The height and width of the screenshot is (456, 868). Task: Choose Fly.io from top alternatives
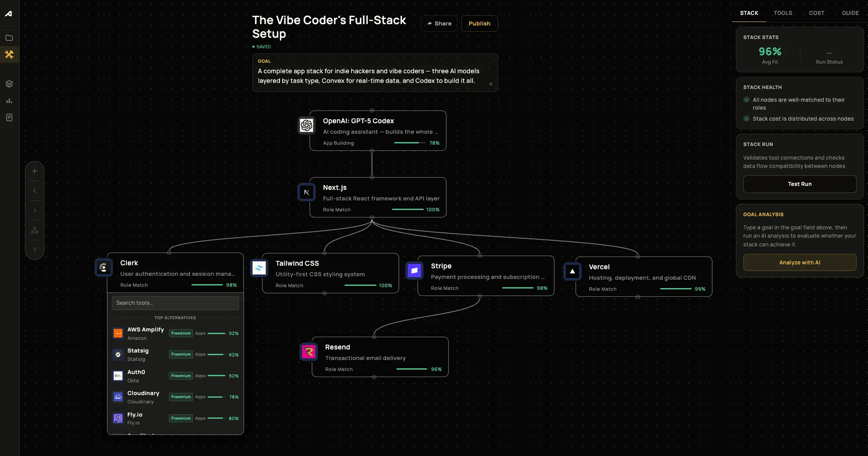coord(176,419)
